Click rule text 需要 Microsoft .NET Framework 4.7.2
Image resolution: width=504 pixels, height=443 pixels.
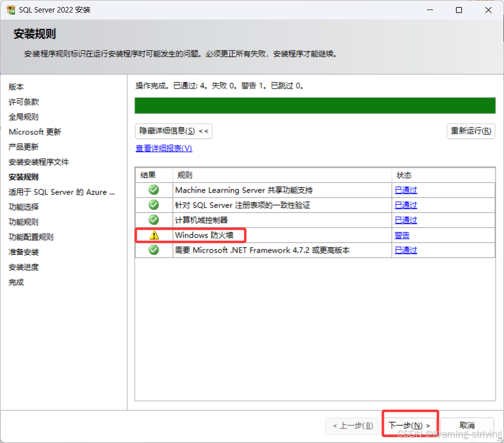262,250
